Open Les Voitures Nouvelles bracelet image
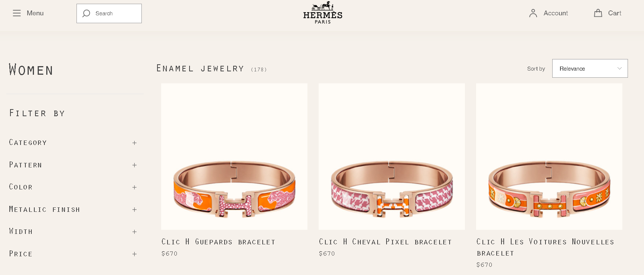 tap(549, 157)
